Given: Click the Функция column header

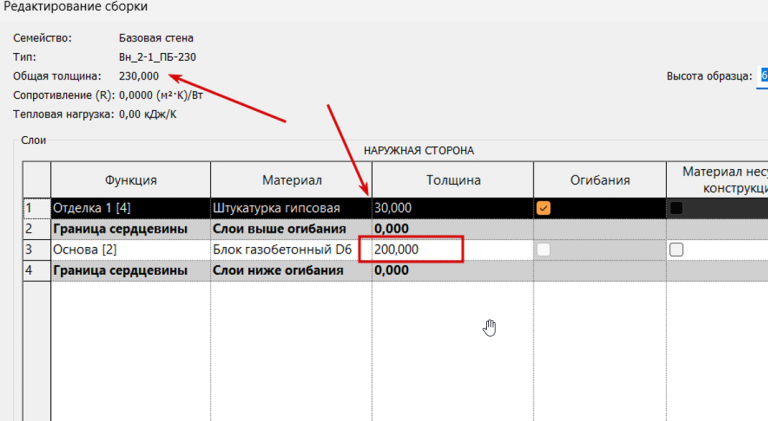Looking at the screenshot, I should coord(131,180).
